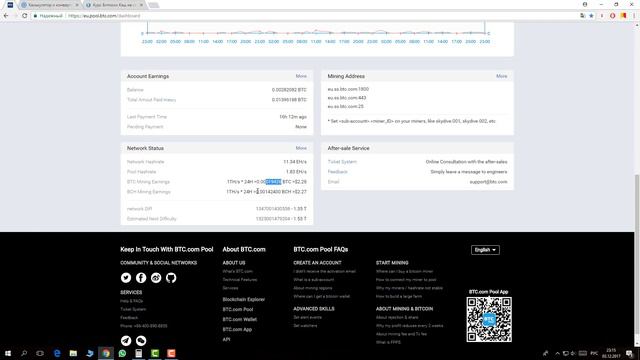The height and width of the screenshot is (360, 640).
Task: Click the support@btc.com email address
Action: click(x=488, y=182)
